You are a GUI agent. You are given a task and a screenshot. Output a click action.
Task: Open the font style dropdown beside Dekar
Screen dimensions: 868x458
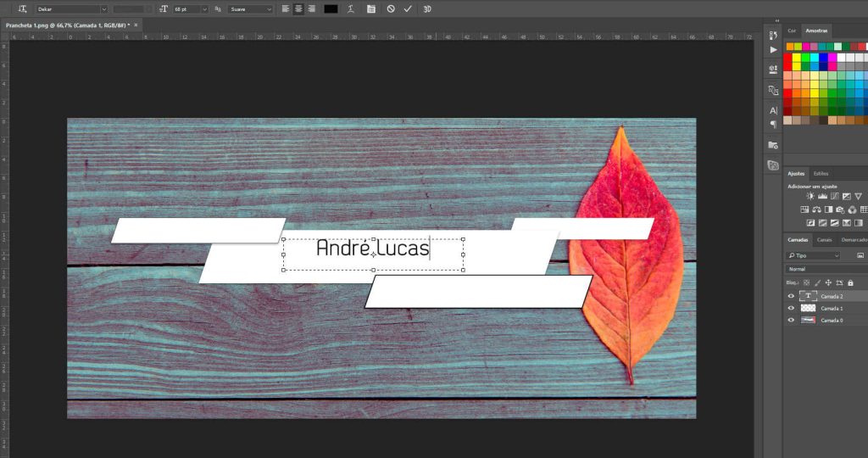click(132, 8)
